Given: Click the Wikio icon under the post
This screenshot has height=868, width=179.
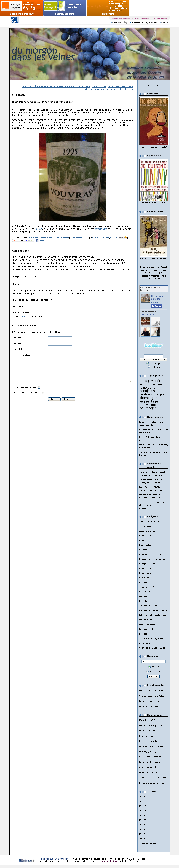Looking at the screenshot, I should point(123,238).
